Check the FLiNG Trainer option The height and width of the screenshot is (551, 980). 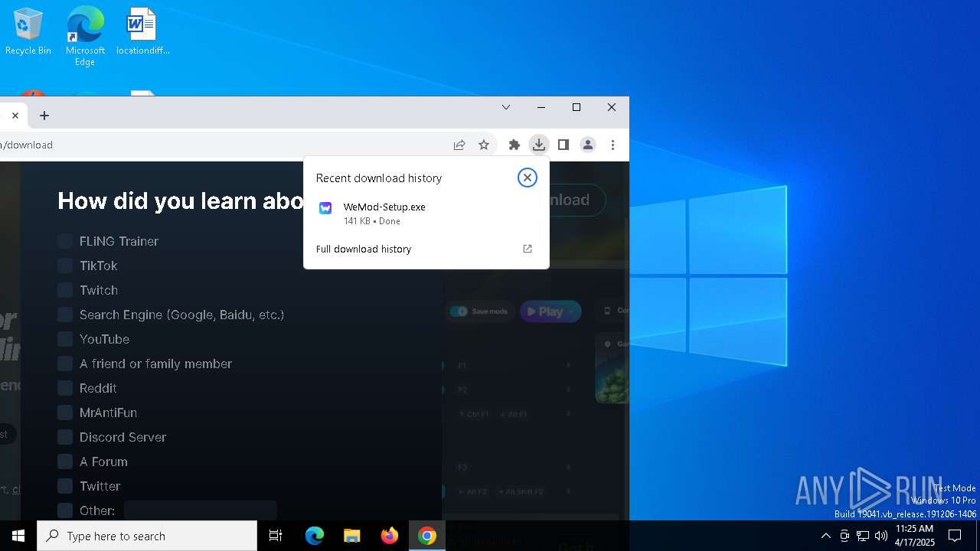65,241
